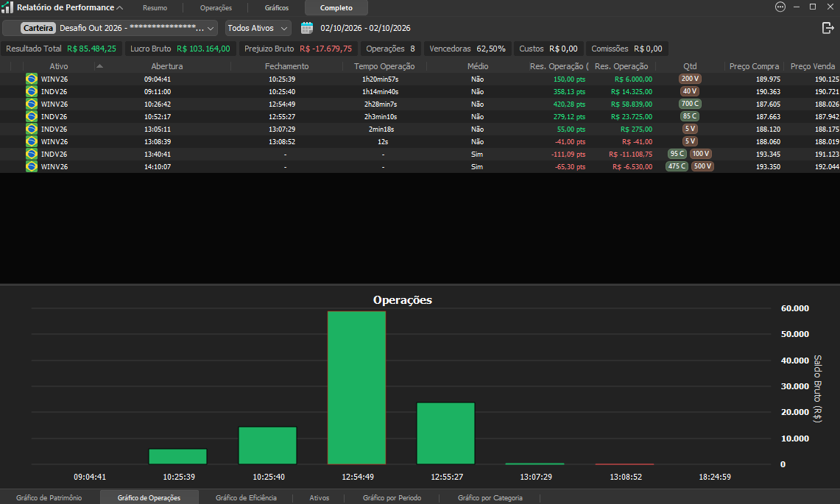Click the R$ 58.839,00 result cell

(x=632, y=104)
